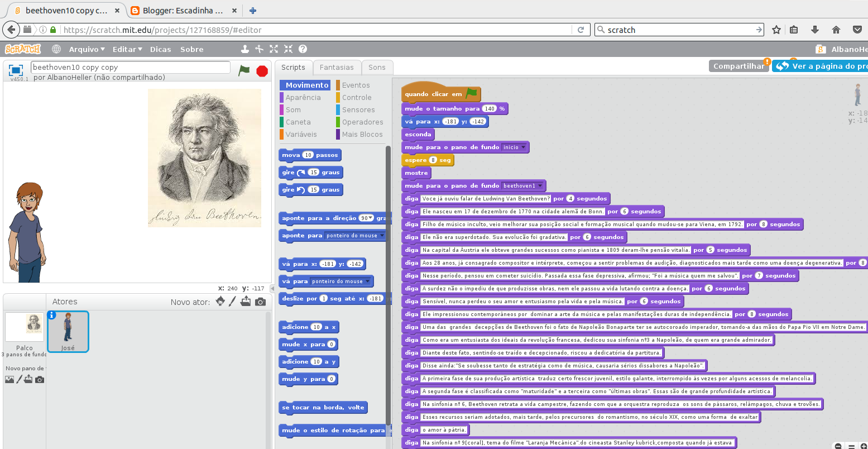This screenshot has height=449, width=868.
Task: Select Operadores block category
Action: 362,122
